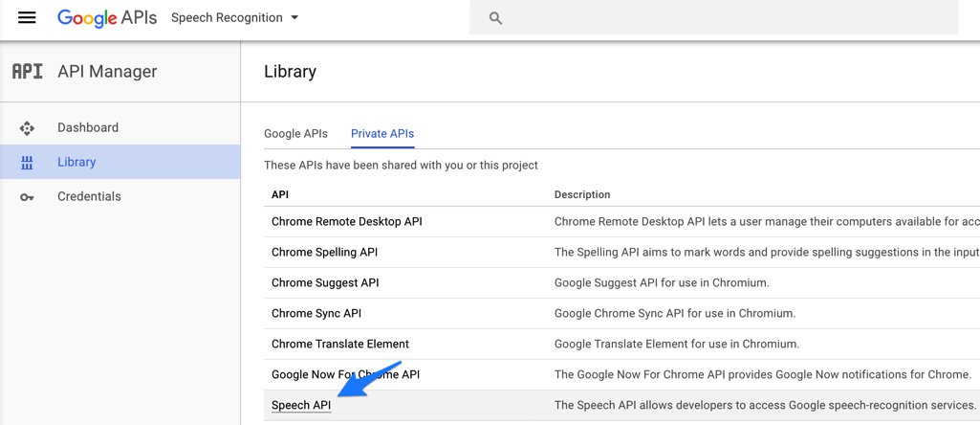980x425 pixels.
Task: Click Google Translate Element description text
Action: 677,345
